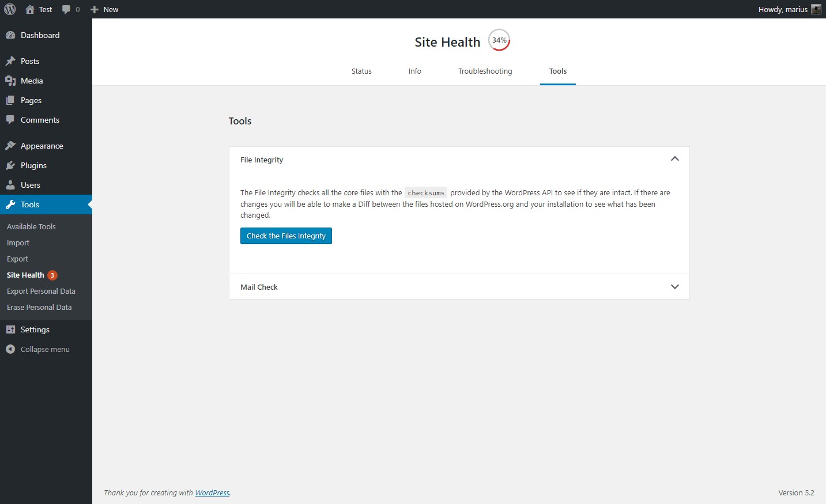Click the 34% site health progress circle
The image size is (826, 504).
click(499, 40)
